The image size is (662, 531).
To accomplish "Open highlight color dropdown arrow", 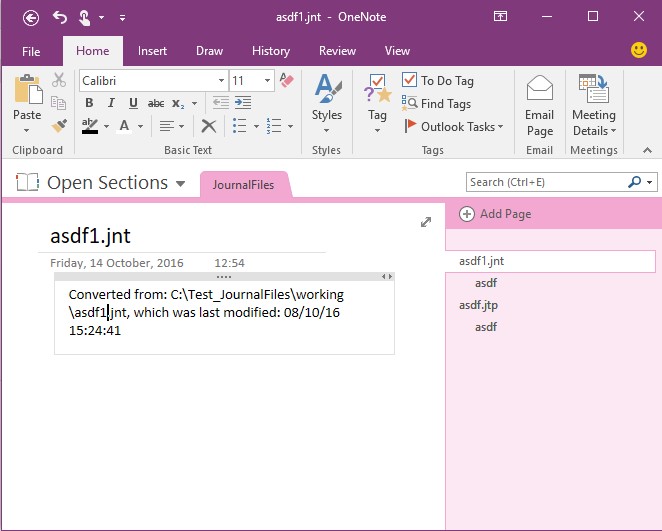I will [x=106, y=126].
